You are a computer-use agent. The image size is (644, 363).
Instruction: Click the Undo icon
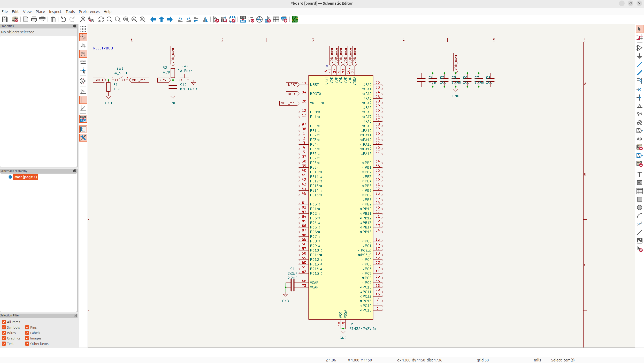pos(63,19)
